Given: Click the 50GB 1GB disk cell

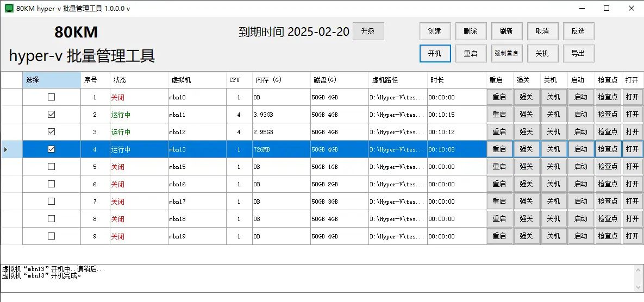Looking at the screenshot, I should click(x=339, y=167).
